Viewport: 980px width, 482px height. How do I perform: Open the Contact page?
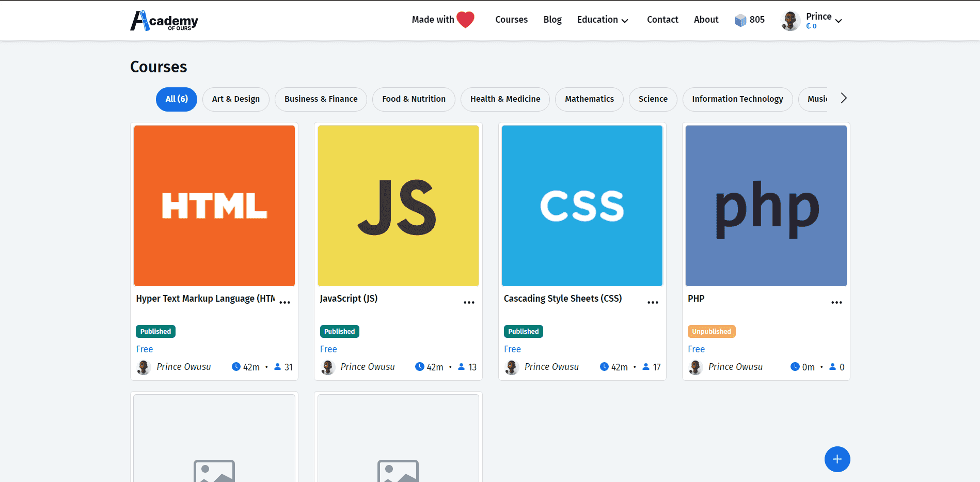tap(662, 20)
